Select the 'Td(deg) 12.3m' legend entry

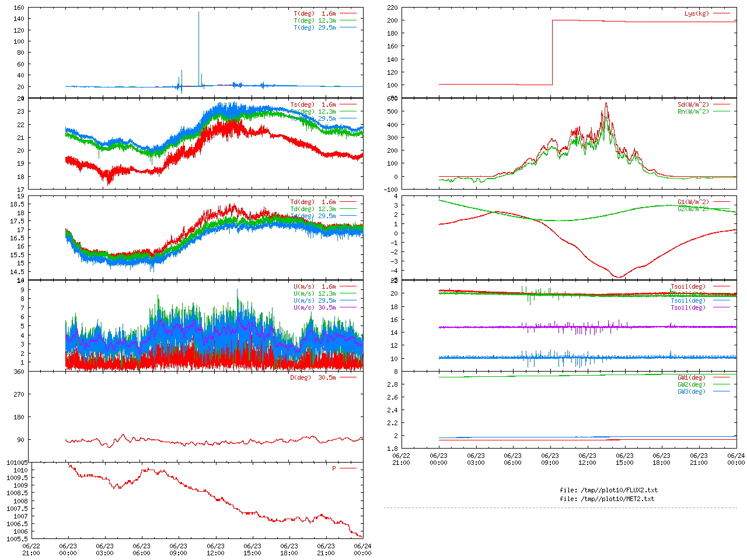click(x=313, y=209)
